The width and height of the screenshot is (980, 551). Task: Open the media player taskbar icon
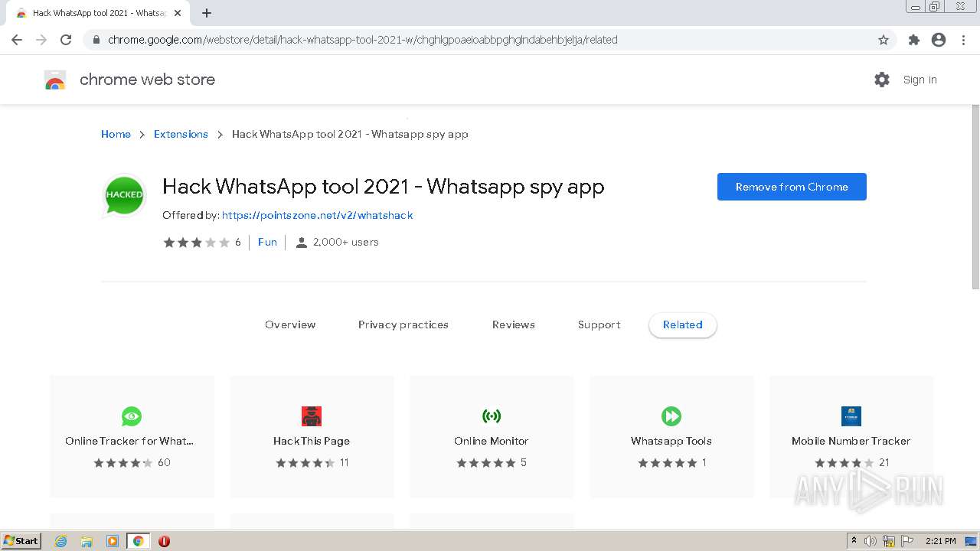pyautogui.click(x=113, y=541)
